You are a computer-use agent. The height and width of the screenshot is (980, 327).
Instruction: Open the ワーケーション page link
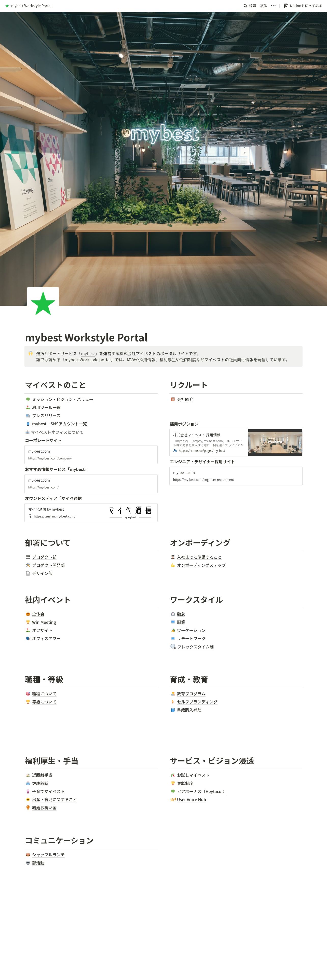point(191,630)
